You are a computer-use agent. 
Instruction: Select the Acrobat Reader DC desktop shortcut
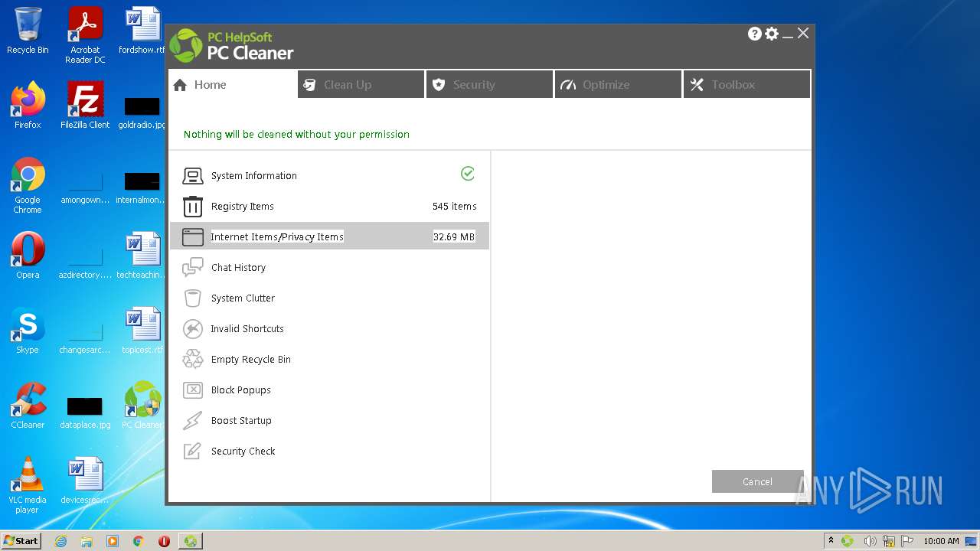click(x=85, y=35)
